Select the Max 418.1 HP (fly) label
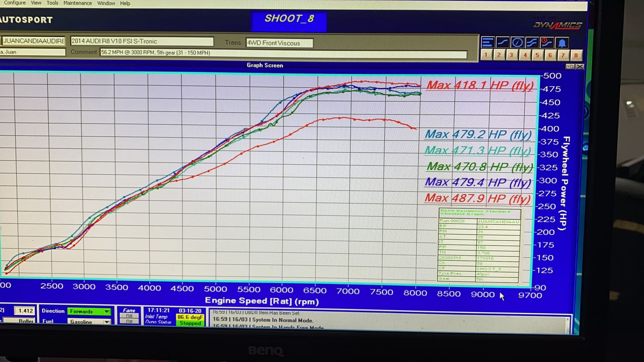Viewport: 644px width, 362px height. click(480, 85)
